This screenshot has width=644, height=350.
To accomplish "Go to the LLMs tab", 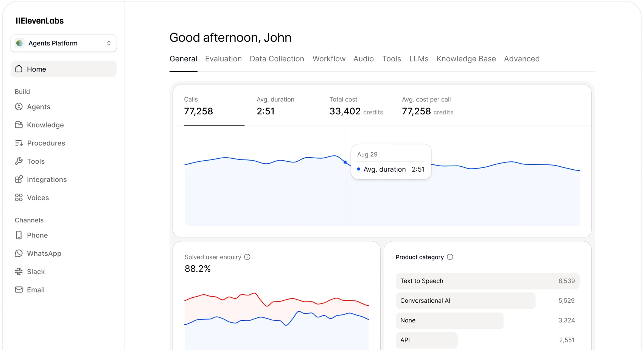I will (x=419, y=59).
